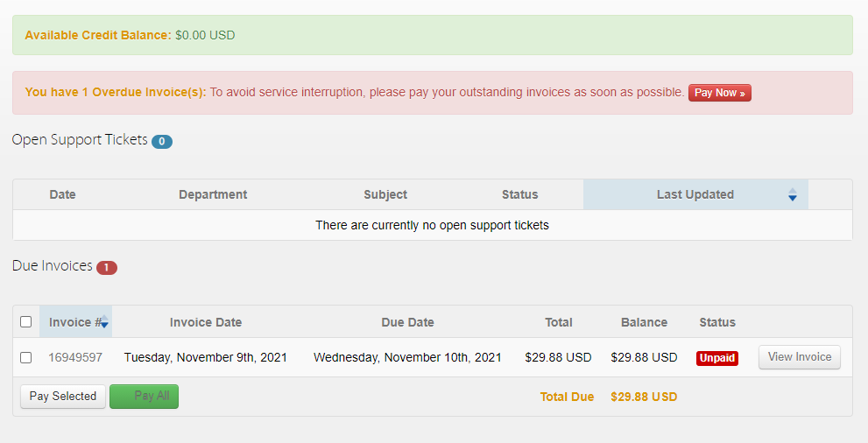Sort tickets by Subject column header
The image size is (868, 443).
(x=385, y=194)
